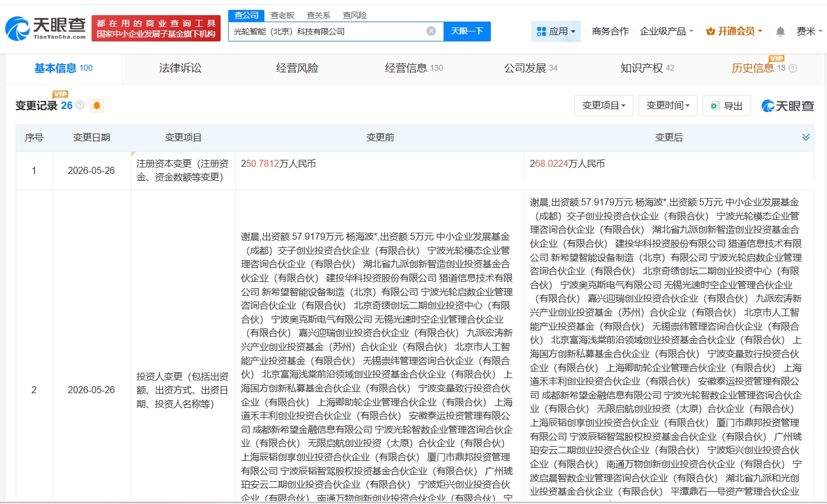Click the 投资人变更 change item cell

point(183,390)
